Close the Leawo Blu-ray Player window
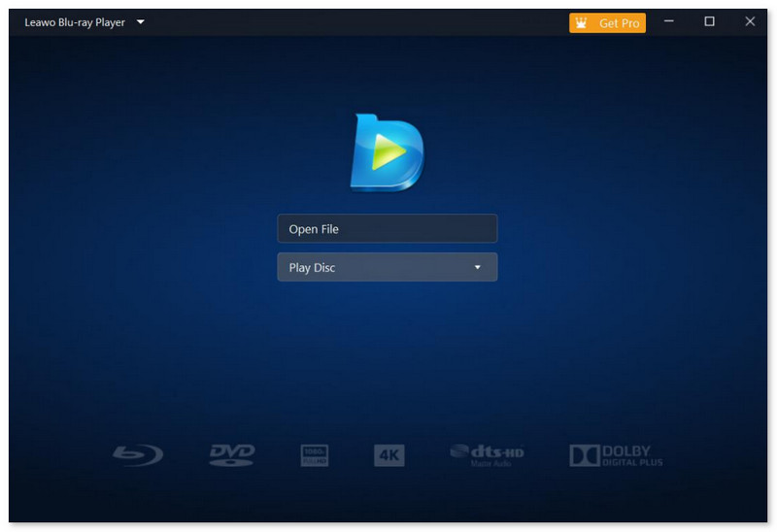Viewport: 777px width, 532px height. click(x=750, y=21)
